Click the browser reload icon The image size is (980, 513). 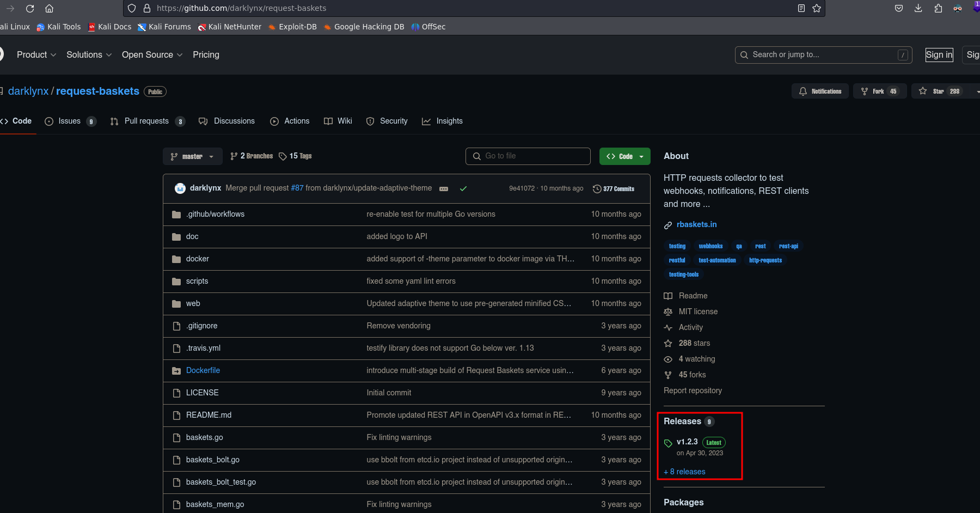tap(30, 8)
